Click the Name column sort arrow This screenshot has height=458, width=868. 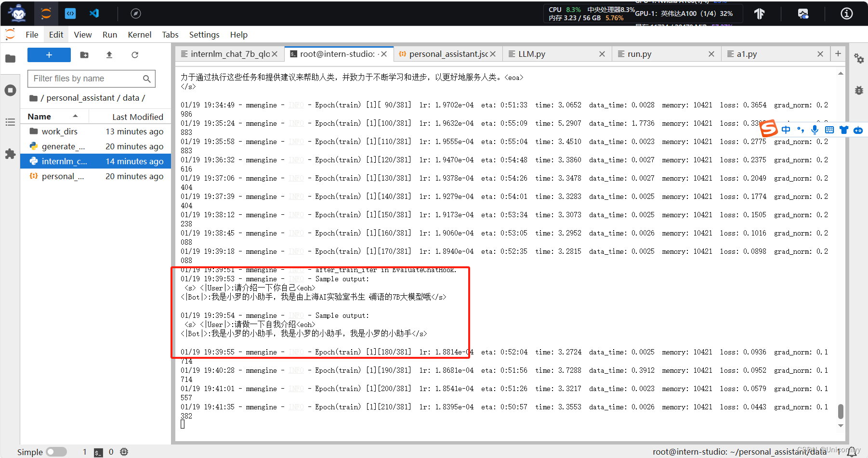click(76, 116)
